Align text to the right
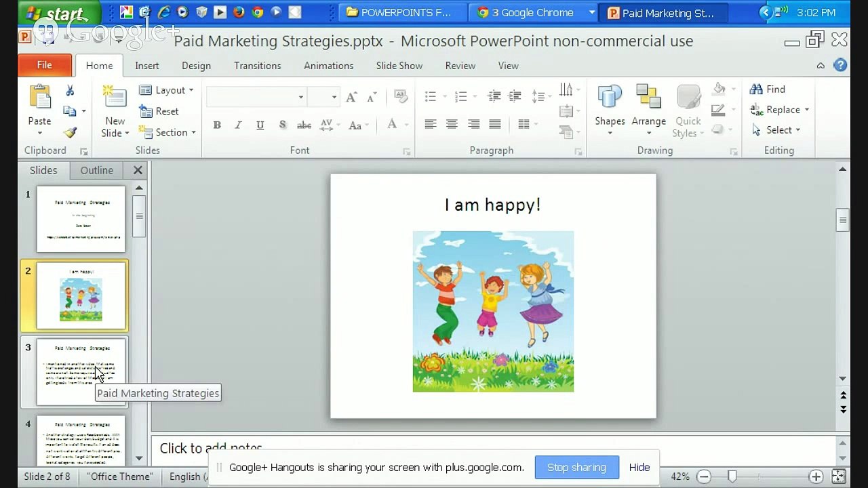868x488 pixels. click(473, 124)
